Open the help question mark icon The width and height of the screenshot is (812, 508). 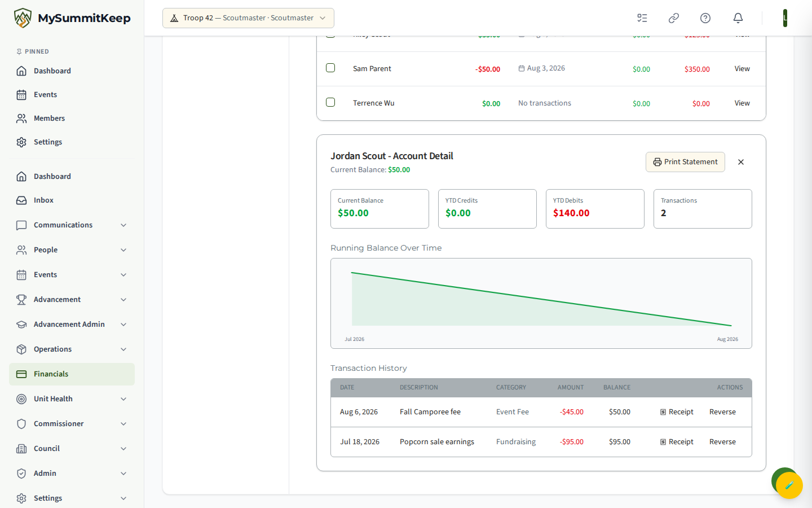click(705, 18)
